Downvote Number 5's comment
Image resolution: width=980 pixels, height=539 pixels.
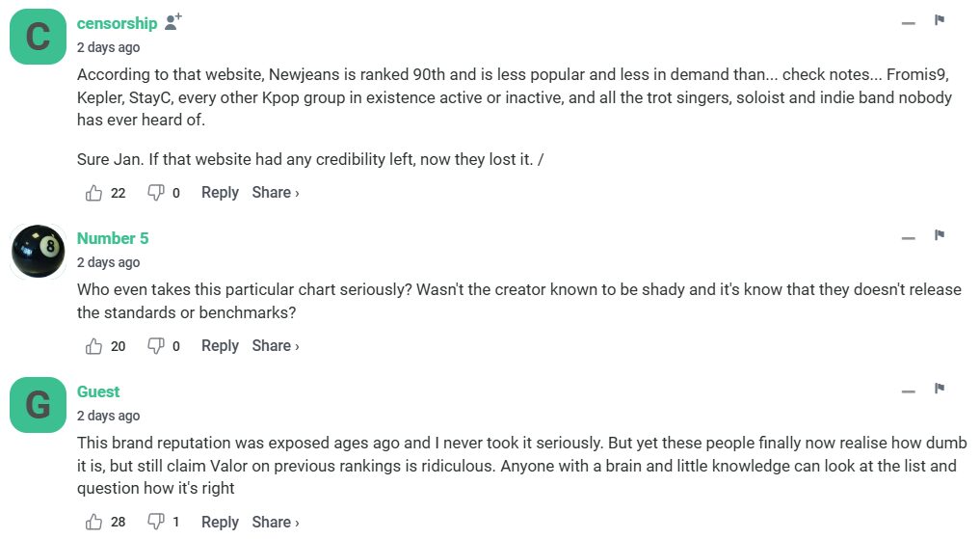click(155, 346)
